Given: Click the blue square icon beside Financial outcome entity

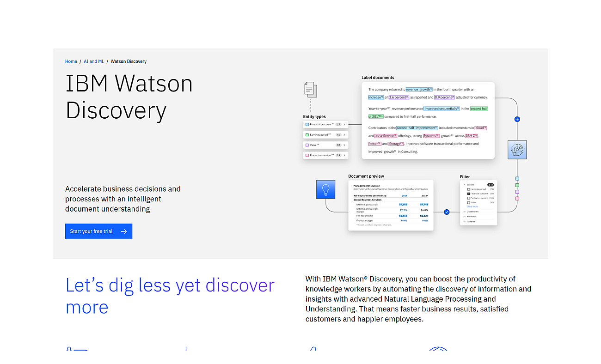Looking at the screenshot, I should click(x=307, y=125).
